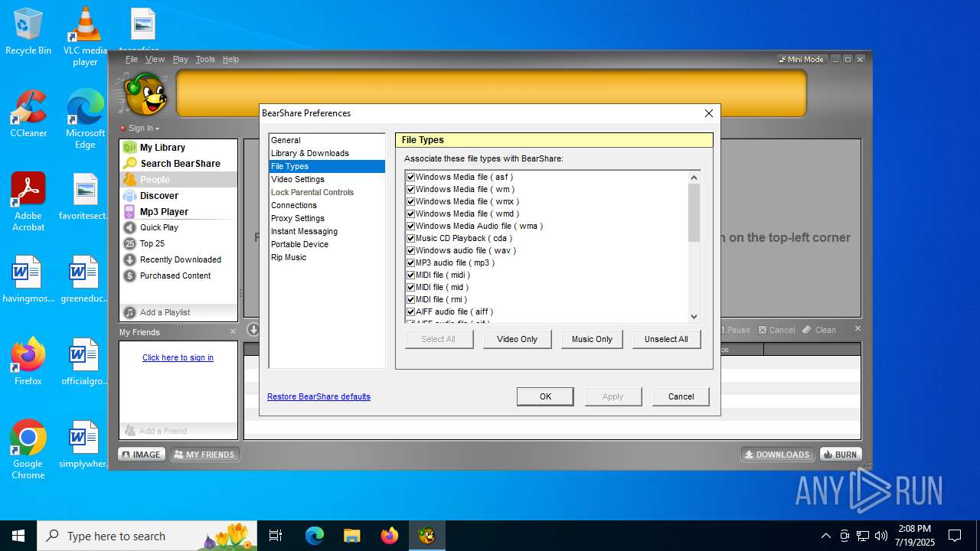Click Unselect All button
This screenshot has width=980, height=551.
[666, 339]
